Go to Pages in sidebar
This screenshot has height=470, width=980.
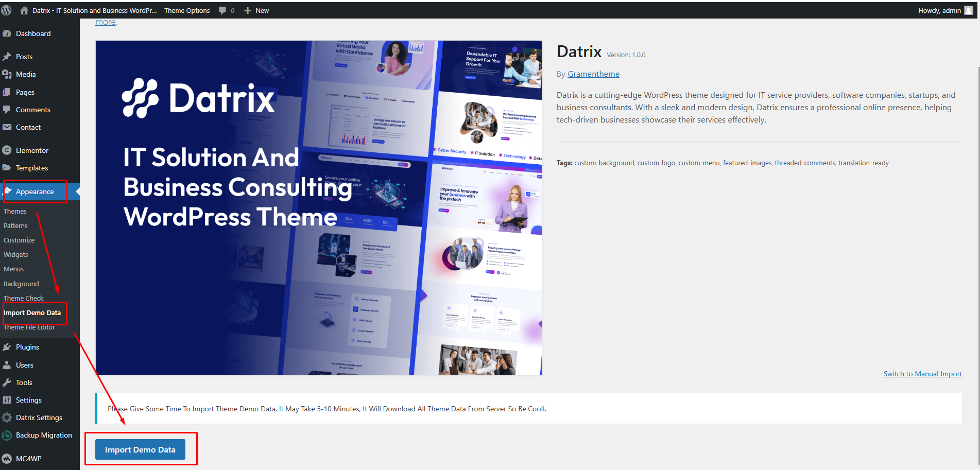(x=25, y=92)
